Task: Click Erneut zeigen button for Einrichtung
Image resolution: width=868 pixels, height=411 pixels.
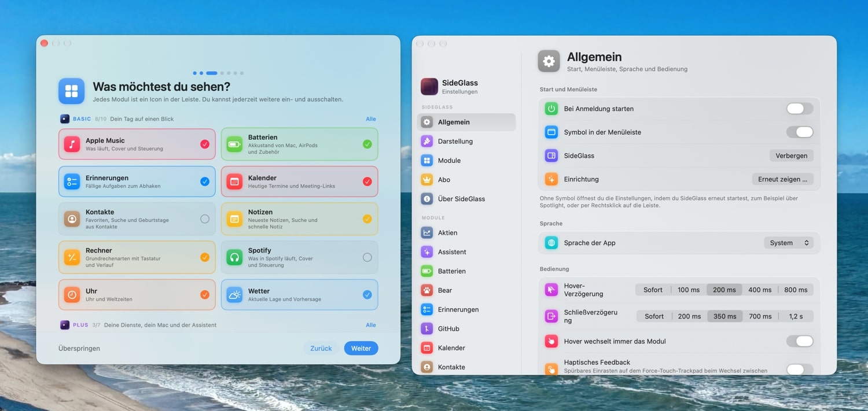Action: (x=783, y=179)
